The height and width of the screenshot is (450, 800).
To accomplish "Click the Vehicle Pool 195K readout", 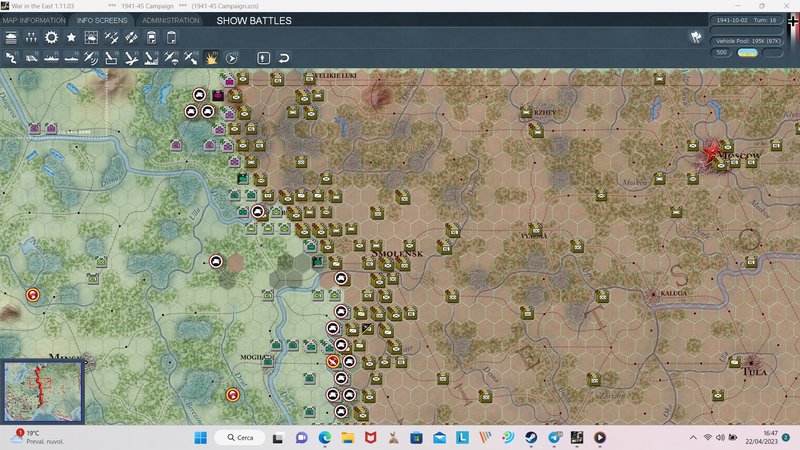I will tap(746, 41).
